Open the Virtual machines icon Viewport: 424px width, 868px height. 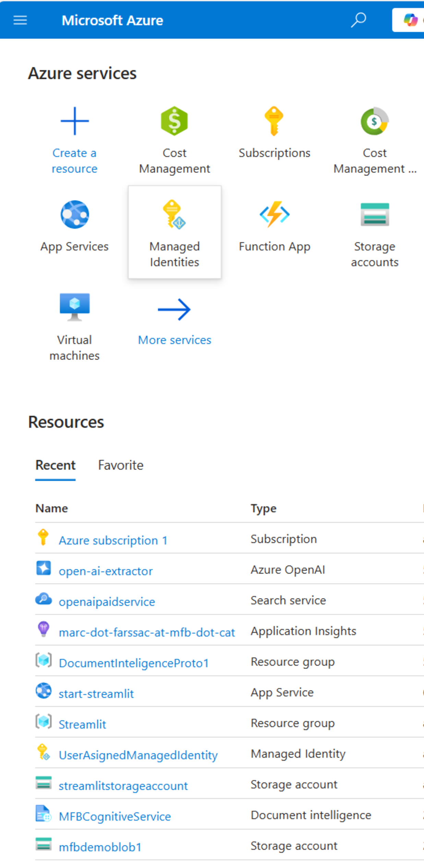pos(74,307)
